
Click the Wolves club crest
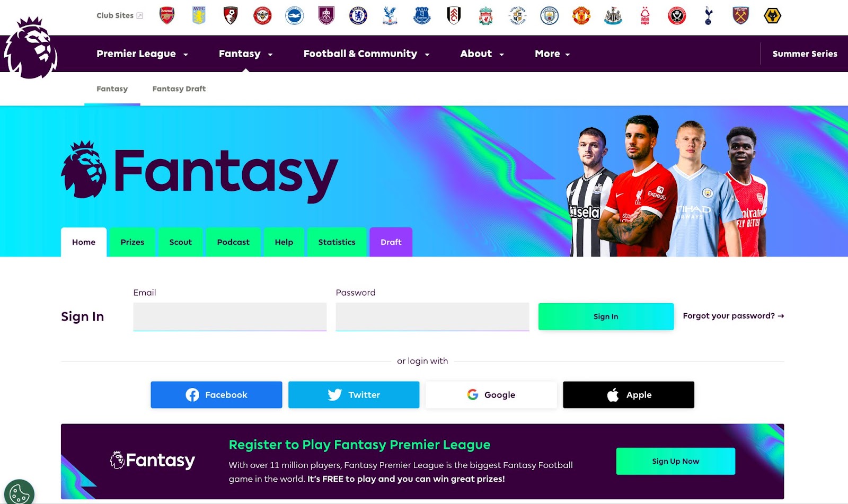pyautogui.click(x=772, y=16)
